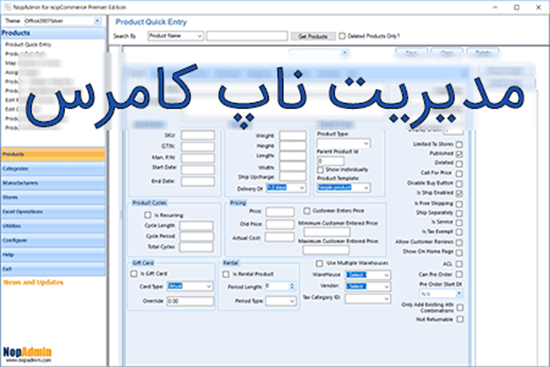Tick the Customer Enters Price checkbox
This screenshot has height=367, width=550.
[307, 211]
